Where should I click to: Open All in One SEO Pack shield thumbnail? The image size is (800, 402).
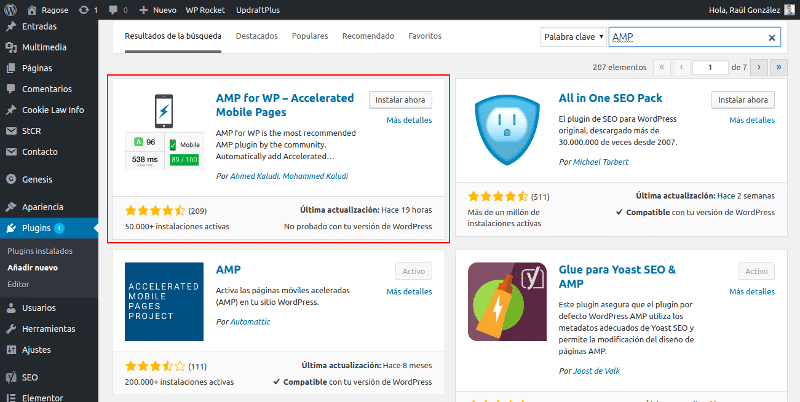click(507, 131)
